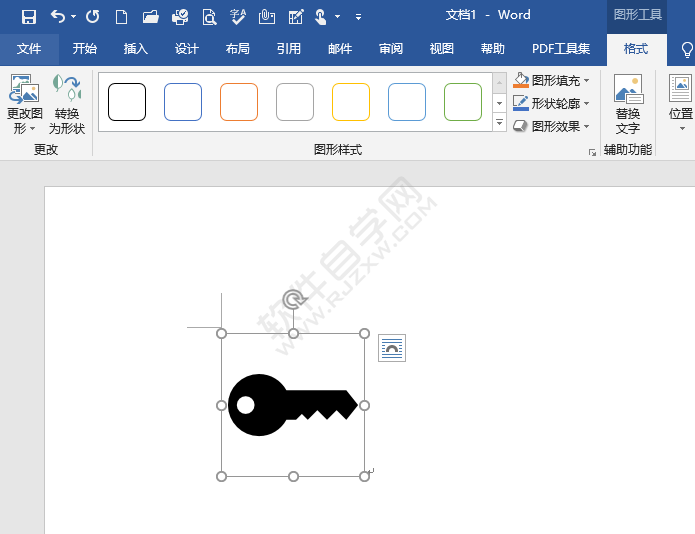This screenshot has height=534, width=695.
Task: Go to previous row of graphic styles
Action: 500,83
